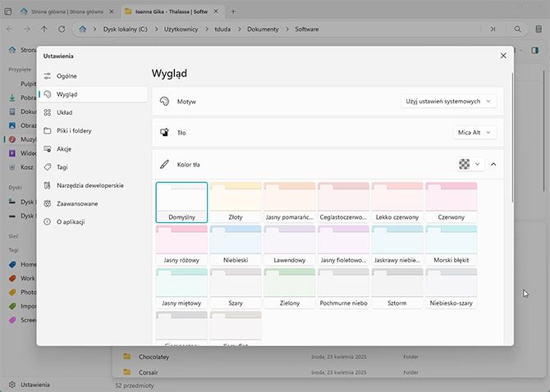Click the Software breadcrumb

[307, 30]
